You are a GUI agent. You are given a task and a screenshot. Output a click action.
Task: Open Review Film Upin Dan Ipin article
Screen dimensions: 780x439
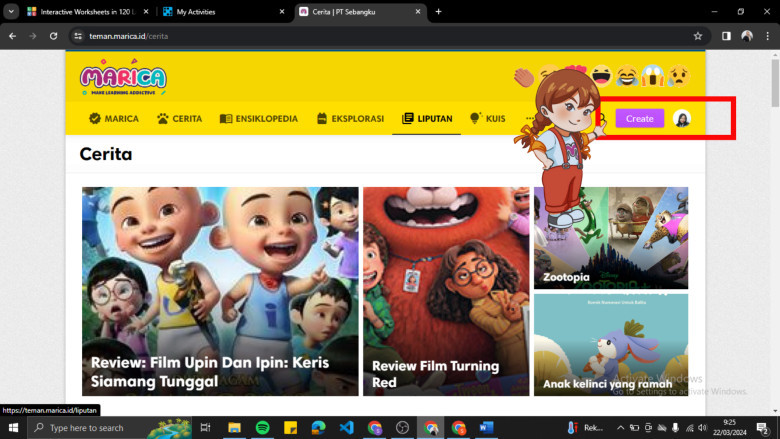pyautogui.click(x=220, y=291)
